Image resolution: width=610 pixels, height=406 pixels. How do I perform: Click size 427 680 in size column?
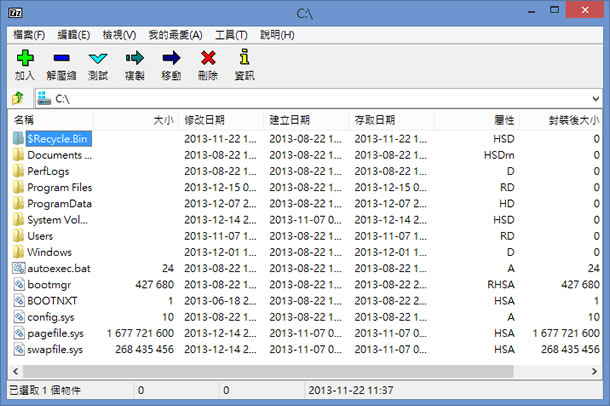[x=154, y=285]
